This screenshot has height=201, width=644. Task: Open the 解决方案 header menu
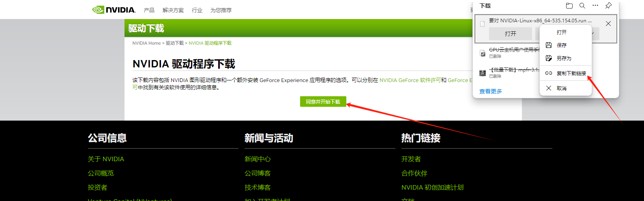coord(173,10)
